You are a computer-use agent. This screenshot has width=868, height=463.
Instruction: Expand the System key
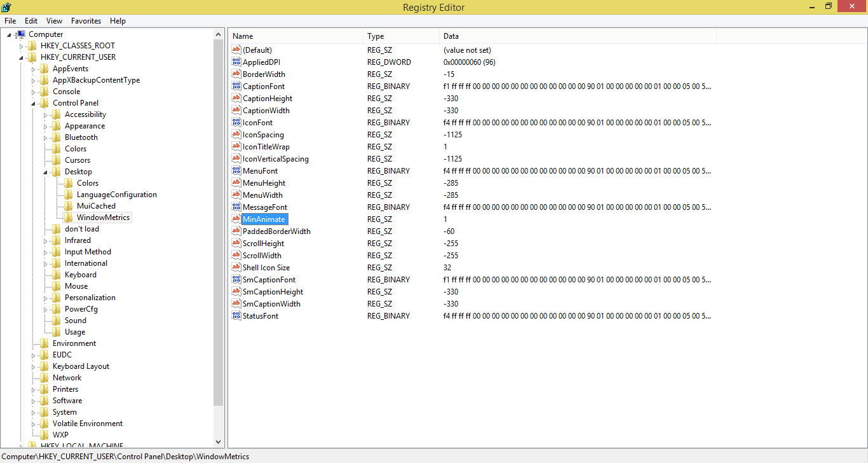(33, 412)
